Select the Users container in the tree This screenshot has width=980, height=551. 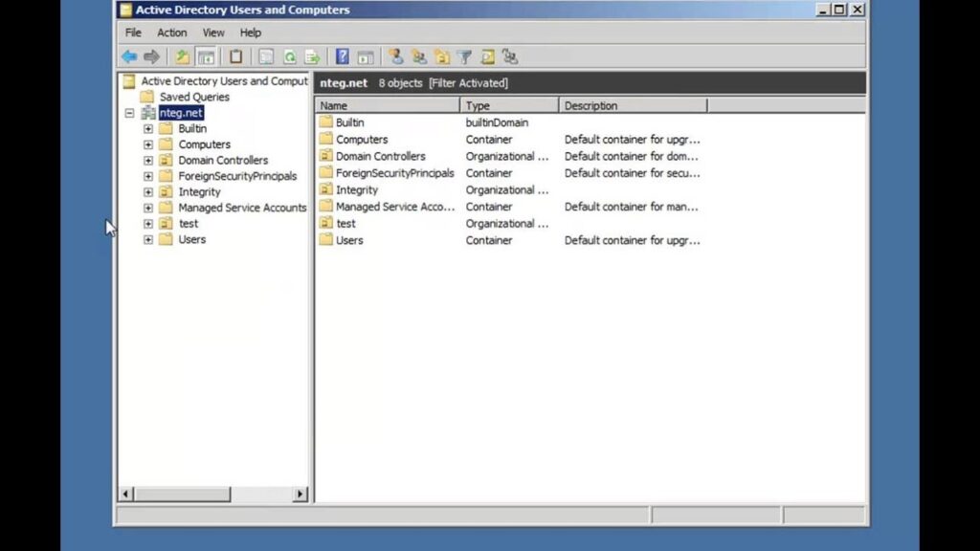point(191,239)
